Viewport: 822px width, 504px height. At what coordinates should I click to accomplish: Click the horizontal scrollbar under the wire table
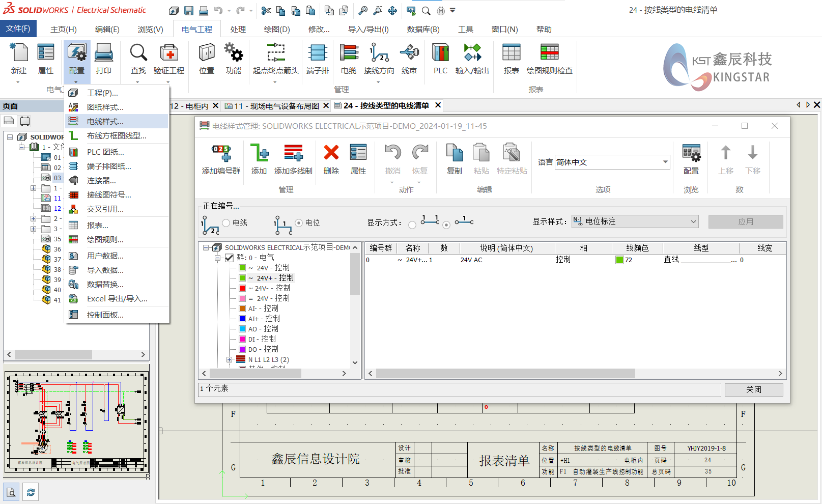(x=505, y=373)
